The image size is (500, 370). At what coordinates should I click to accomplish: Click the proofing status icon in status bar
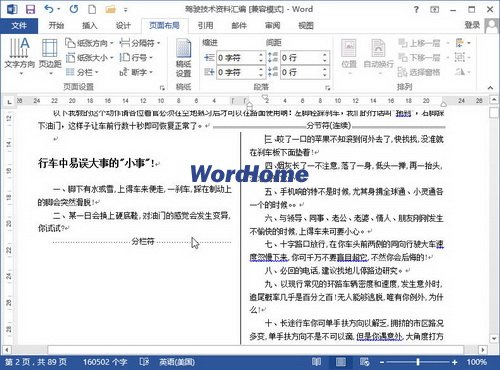point(144,362)
